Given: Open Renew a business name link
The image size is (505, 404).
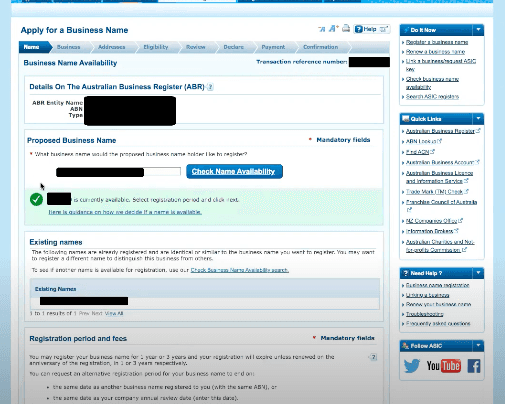Looking at the screenshot, I should tap(435, 52).
